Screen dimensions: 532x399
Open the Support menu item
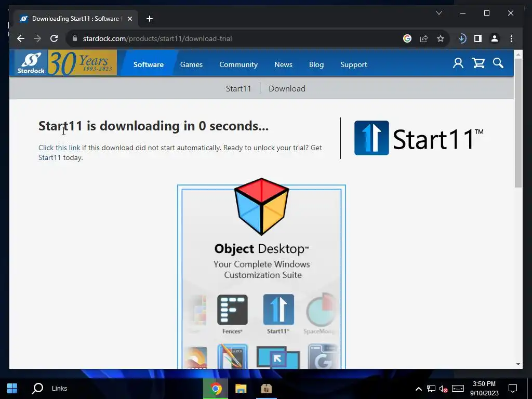(353, 64)
